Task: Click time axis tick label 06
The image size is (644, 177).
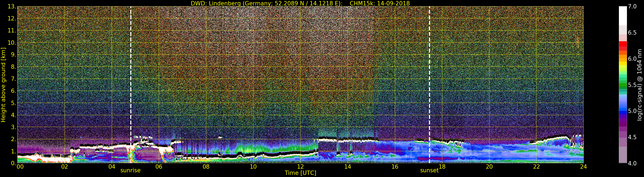Action: pyautogui.click(x=159, y=167)
